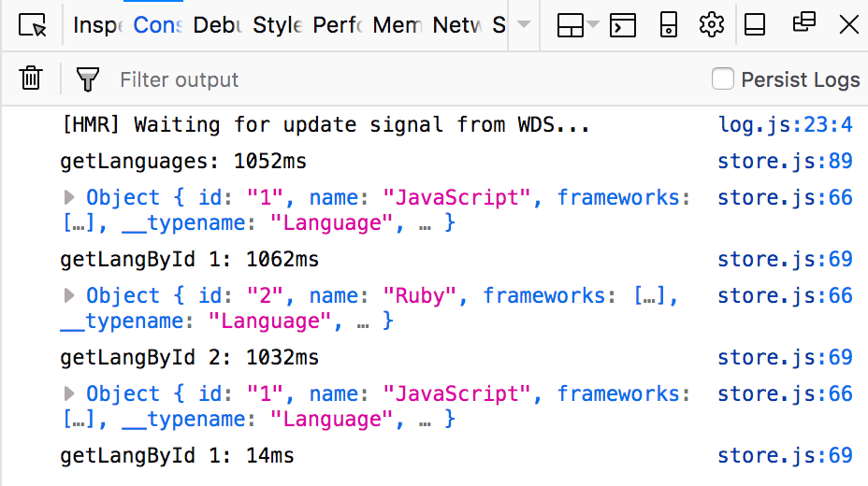The image size is (868, 486).
Task: Open the store.js:89 source link
Action: pyautogui.click(x=785, y=161)
